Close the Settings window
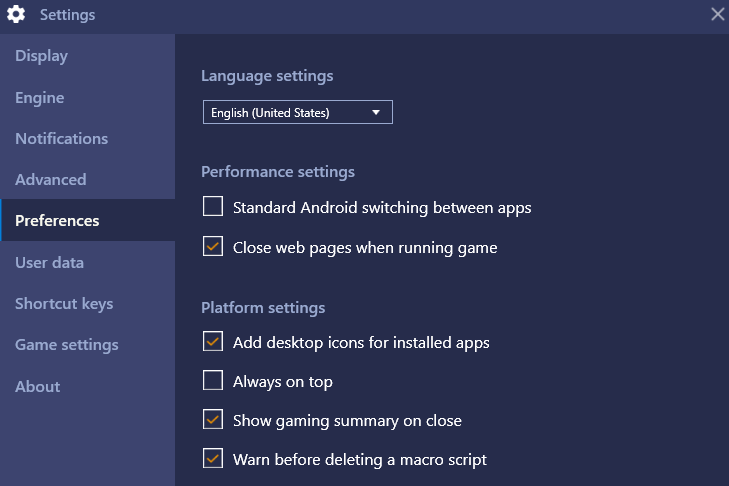The height and width of the screenshot is (486, 729). [x=717, y=14]
